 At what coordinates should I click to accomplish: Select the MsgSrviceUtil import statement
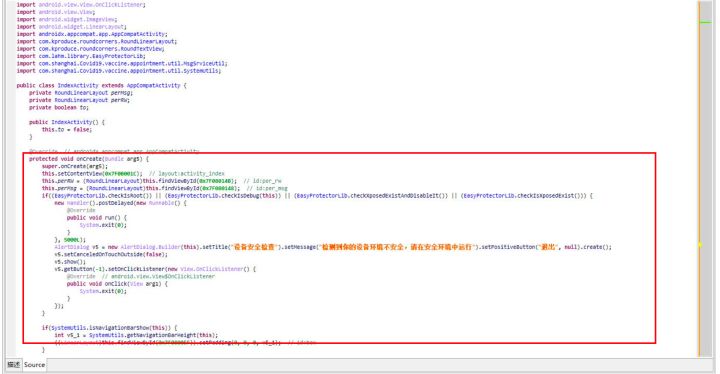tap(122, 63)
